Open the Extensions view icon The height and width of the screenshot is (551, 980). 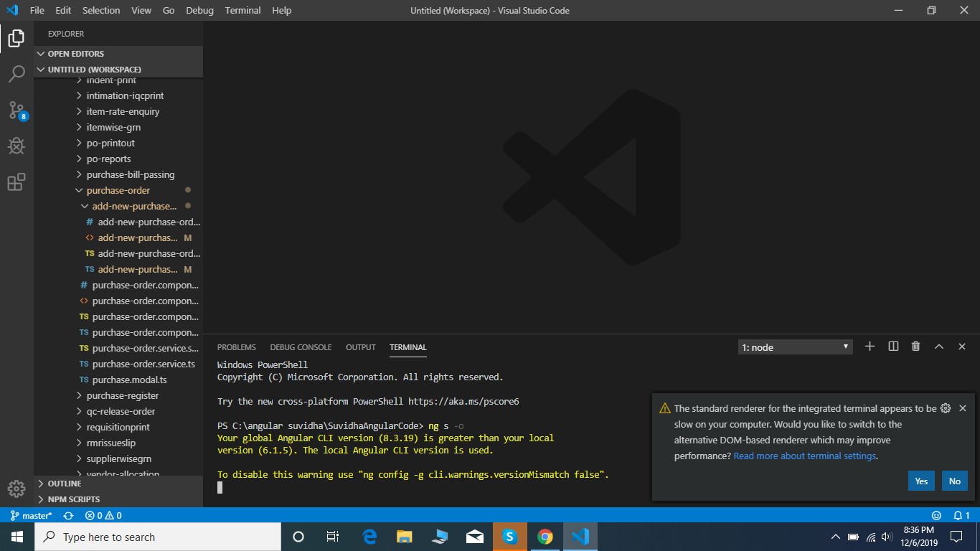point(17,182)
